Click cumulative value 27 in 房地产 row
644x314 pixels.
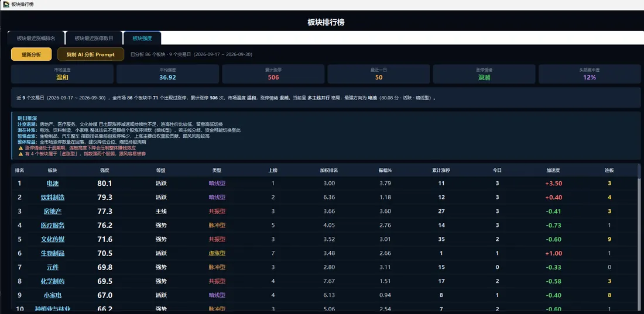tap(441, 212)
